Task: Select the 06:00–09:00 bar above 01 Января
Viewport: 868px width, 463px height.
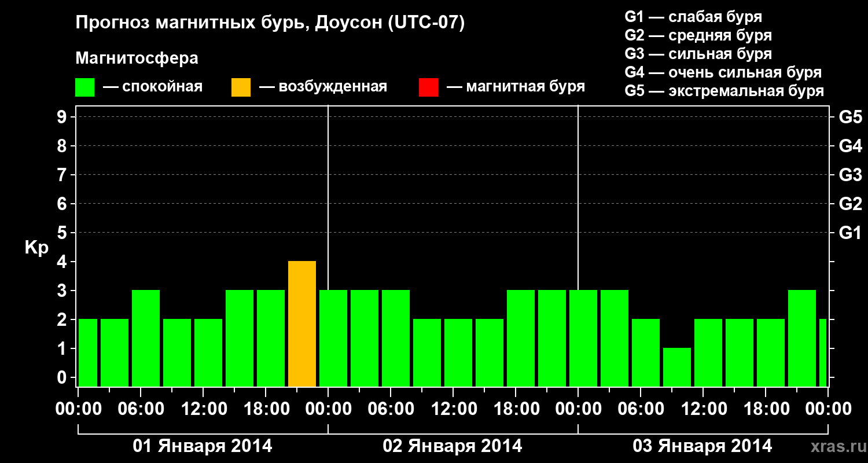Action: pyautogui.click(x=146, y=339)
